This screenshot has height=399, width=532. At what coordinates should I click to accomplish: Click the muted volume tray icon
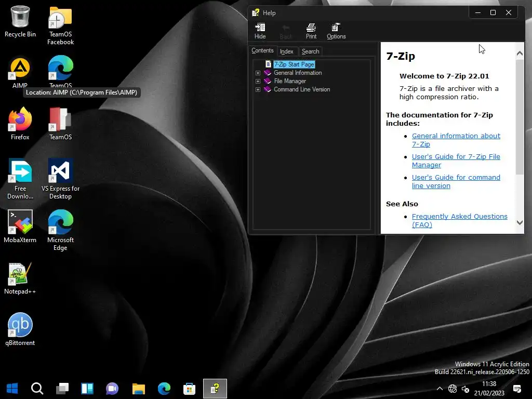point(465,389)
